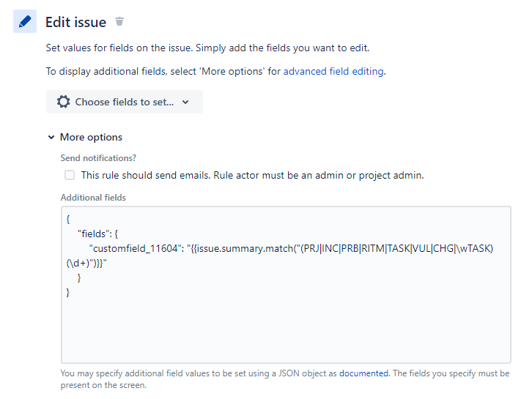Open the documented JSON help link
The image size is (532, 399).
click(363, 373)
